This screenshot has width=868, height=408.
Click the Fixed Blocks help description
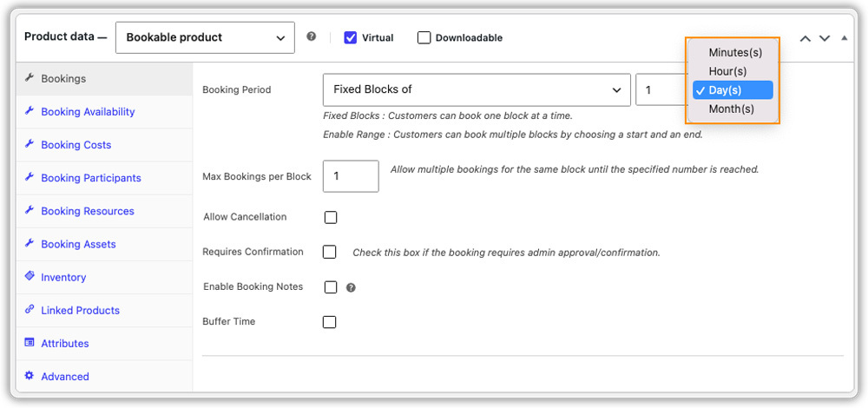pos(447,116)
